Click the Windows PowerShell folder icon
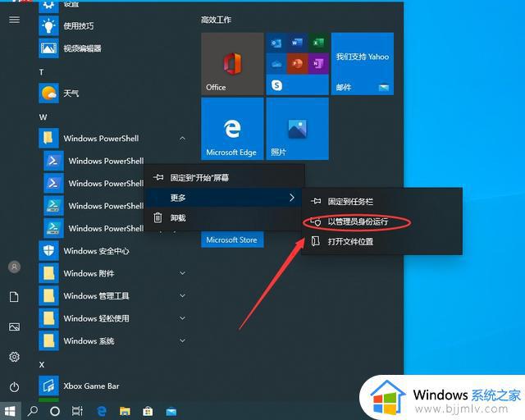Viewport: 525px width, 420px height. [48, 138]
